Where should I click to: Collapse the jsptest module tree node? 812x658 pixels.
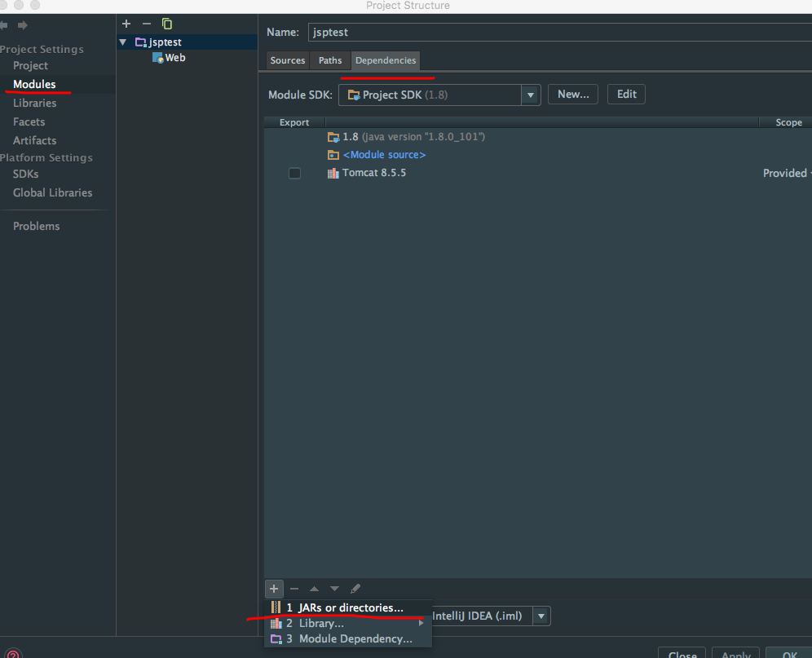[123, 42]
